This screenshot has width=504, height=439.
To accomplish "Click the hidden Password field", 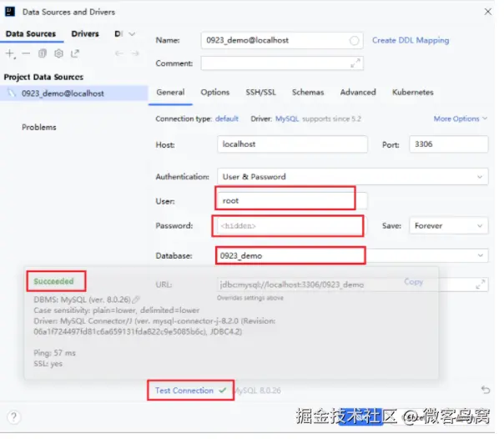I will (x=292, y=225).
